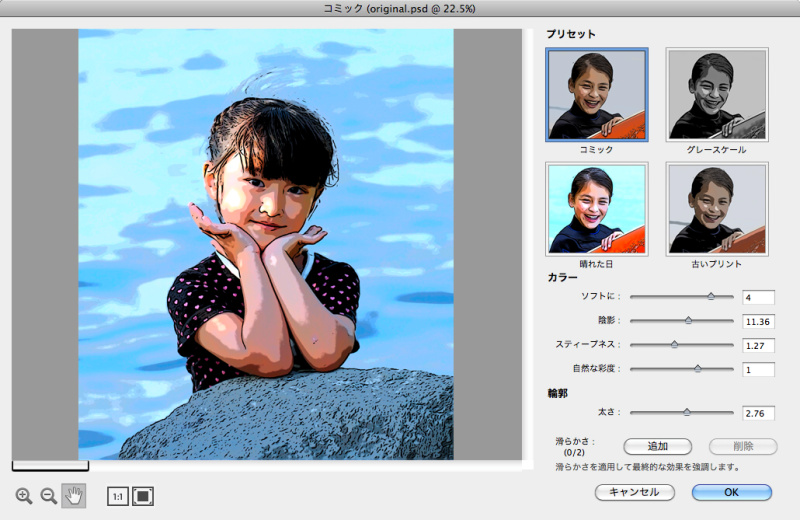The image size is (800, 520).
Task: Choose the 晴れた日 preset thumbnail
Action: [596, 209]
